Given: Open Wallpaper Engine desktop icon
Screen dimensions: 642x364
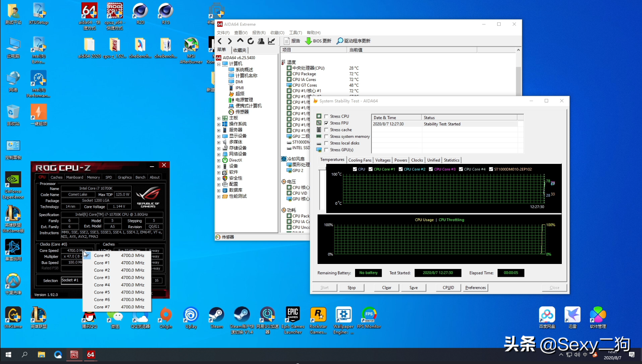Looking at the screenshot, I should 343,320.
